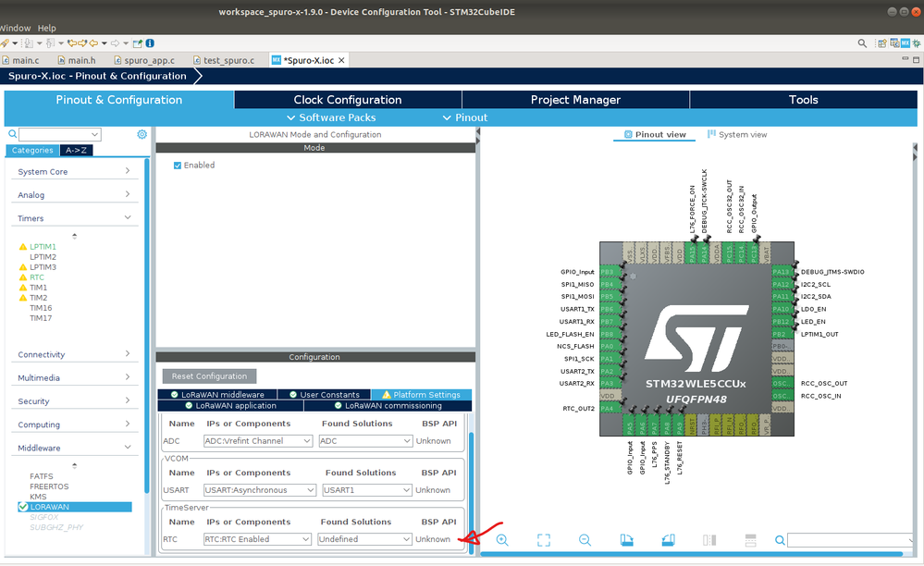Open the categories settings gear
This screenshot has height=566, width=924.
pyautogui.click(x=142, y=134)
